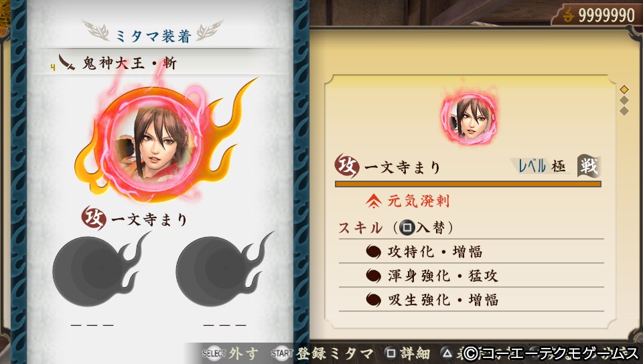Click the 攻 badge in details panel
The image size is (643, 364).
pyautogui.click(x=347, y=166)
